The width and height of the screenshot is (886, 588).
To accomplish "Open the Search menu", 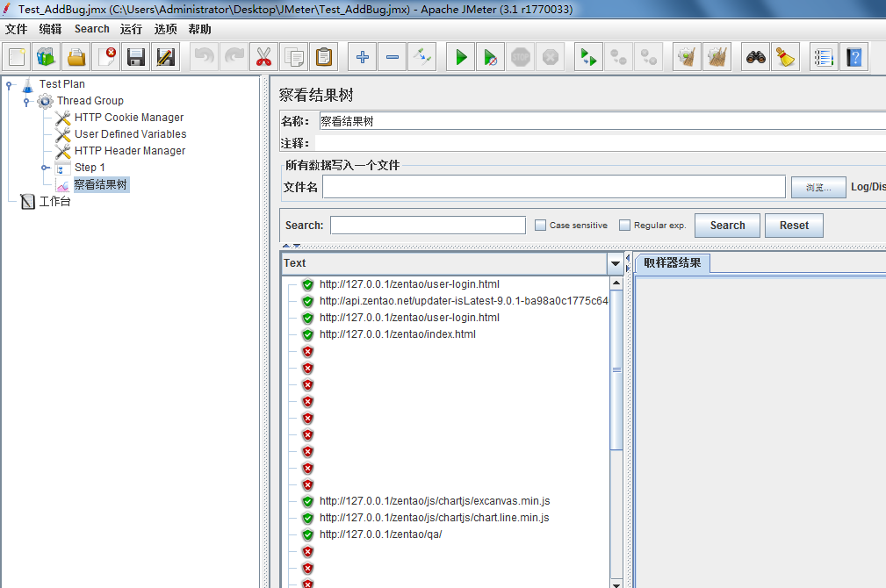I will tap(91, 29).
